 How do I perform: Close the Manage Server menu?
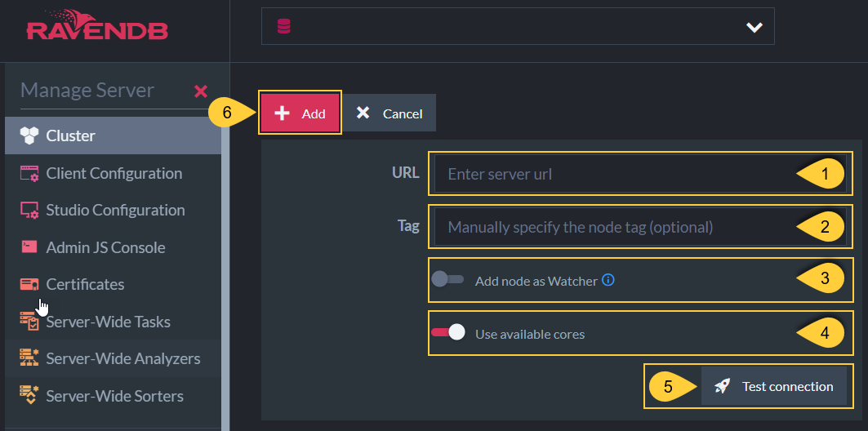201,91
